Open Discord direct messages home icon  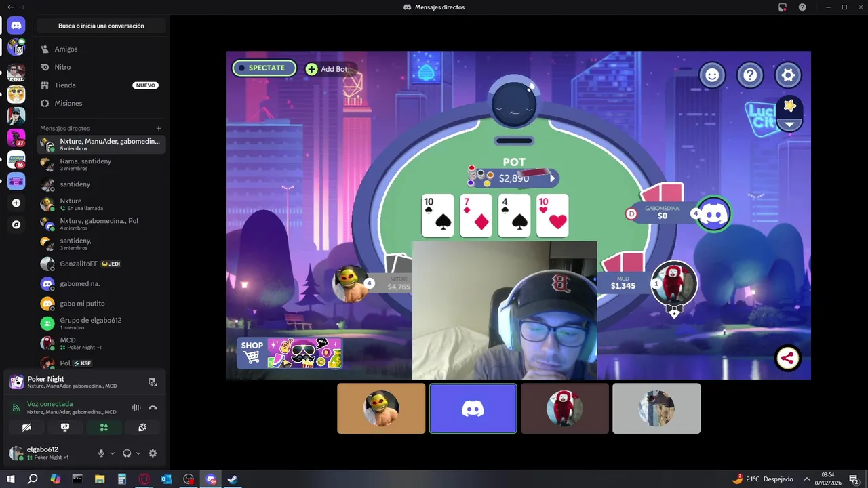point(16,26)
